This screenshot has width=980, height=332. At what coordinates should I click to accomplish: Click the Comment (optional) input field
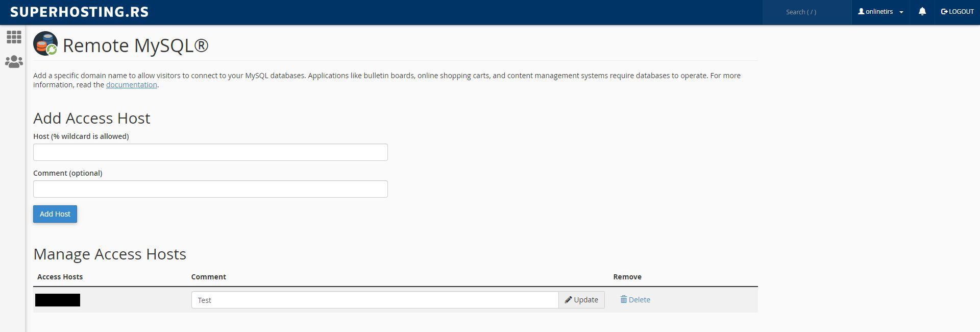[x=210, y=189]
